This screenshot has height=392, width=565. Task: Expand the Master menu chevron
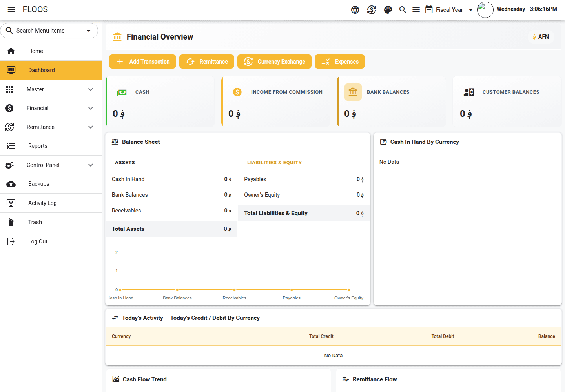91,89
